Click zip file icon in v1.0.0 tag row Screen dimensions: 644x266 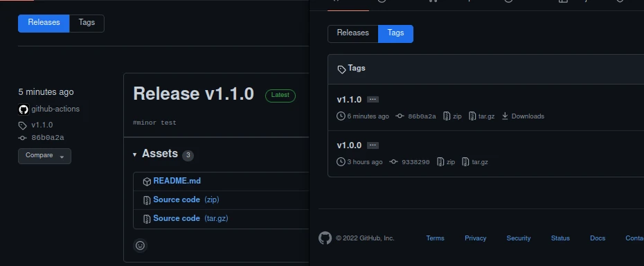click(x=440, y=162)
